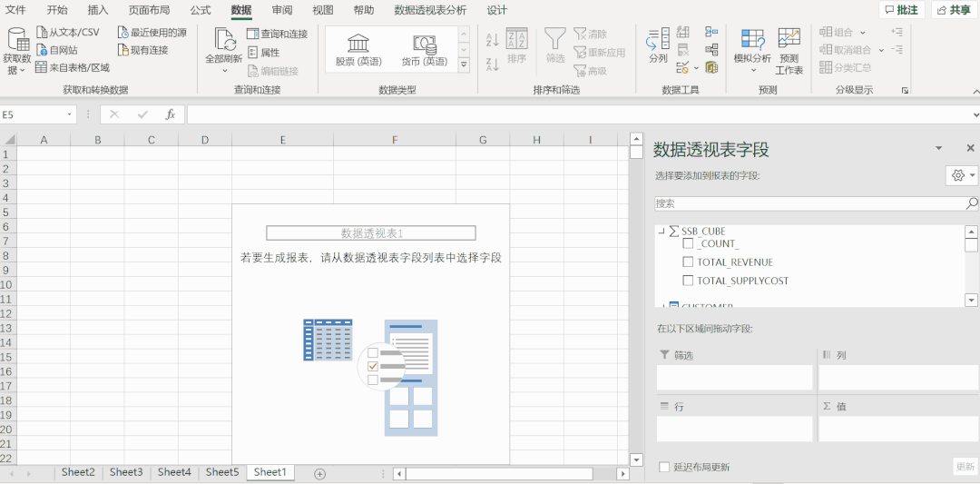Open the field list Tools gear dropdown

pyautogui.click(x=963, y=176)
